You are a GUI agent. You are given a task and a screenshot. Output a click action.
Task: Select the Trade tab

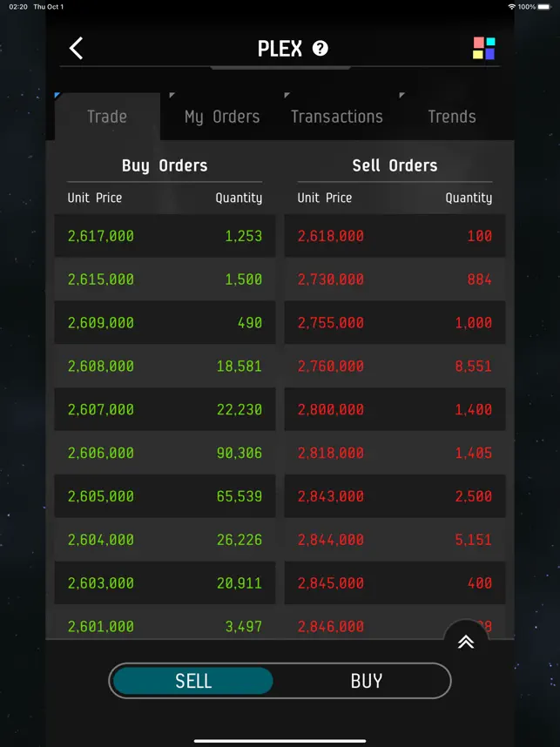point(107,117)
